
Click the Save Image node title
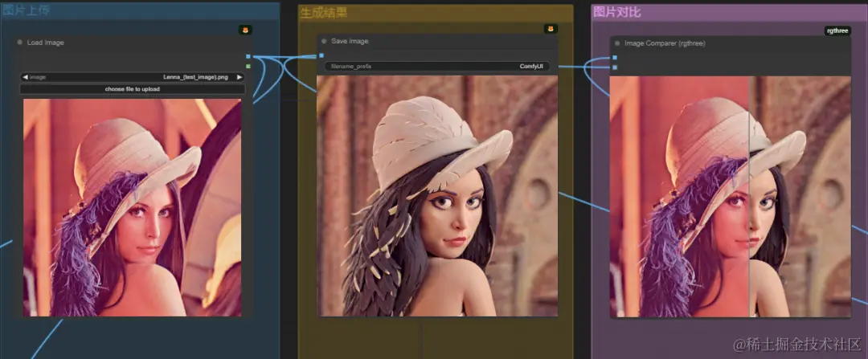(x=350, y=42)
